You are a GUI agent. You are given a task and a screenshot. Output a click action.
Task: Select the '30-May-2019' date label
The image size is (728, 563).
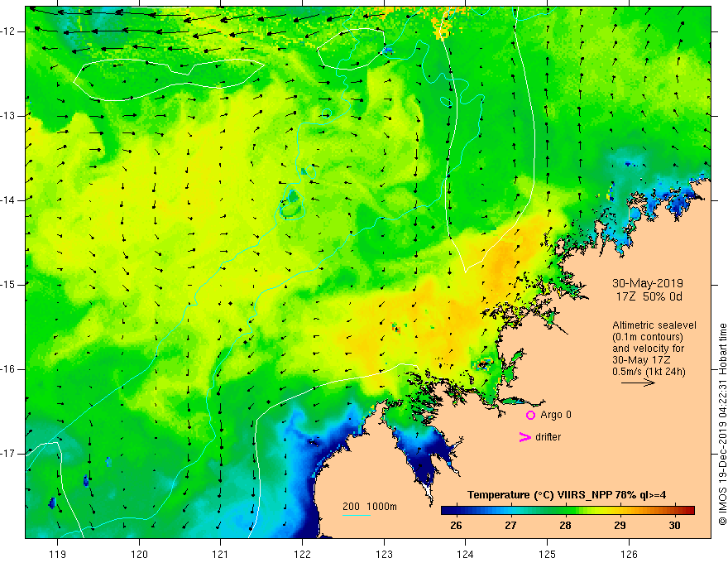647,283
